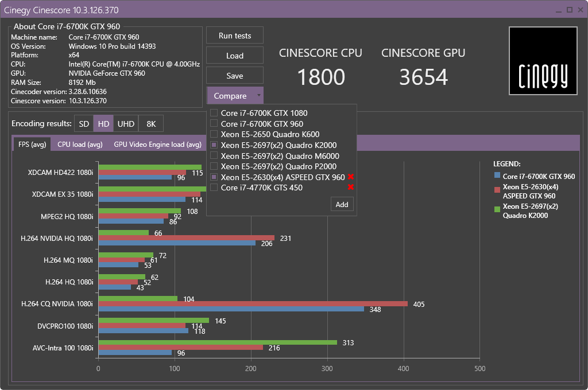Show HD encoding results
Screen dimensions: 588x390
(x=103, y=124)
